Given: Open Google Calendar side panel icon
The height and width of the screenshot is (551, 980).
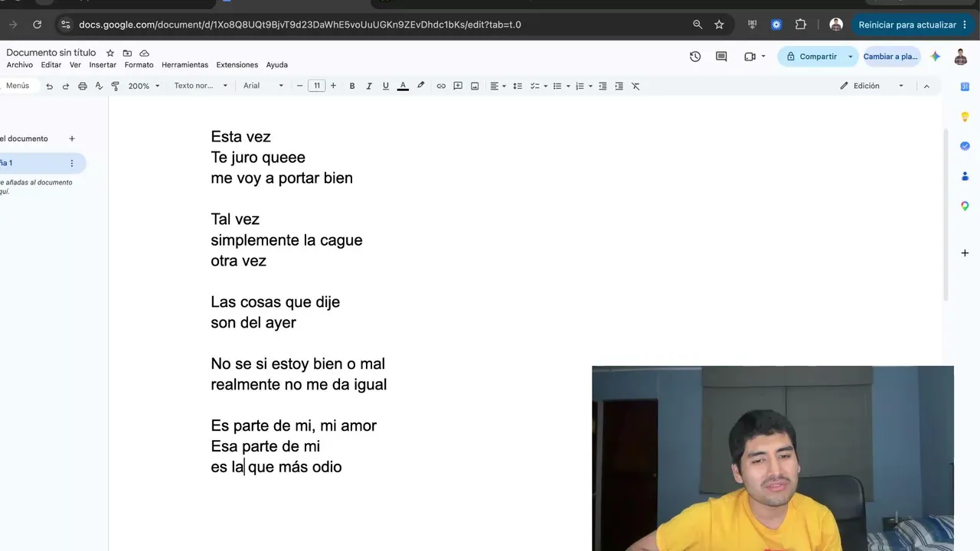Looking at the screenshot, I should (965, 86).
